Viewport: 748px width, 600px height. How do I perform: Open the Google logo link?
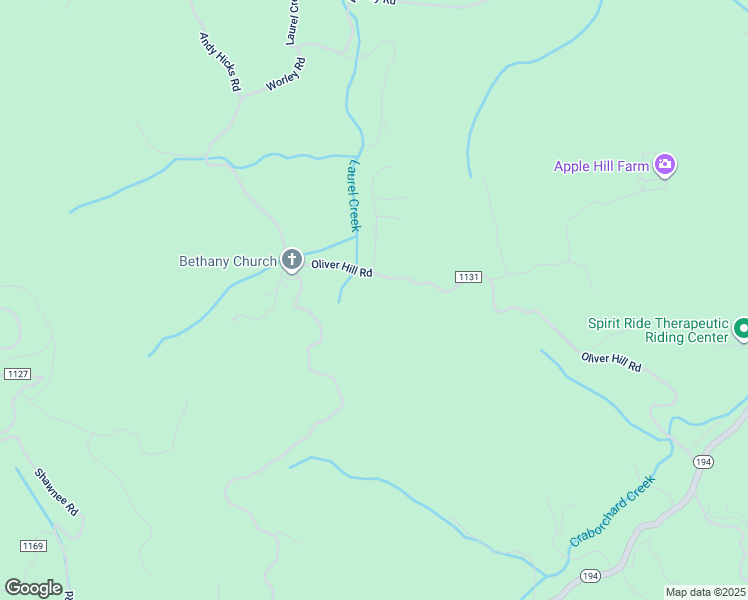click(x=34, y=588)
